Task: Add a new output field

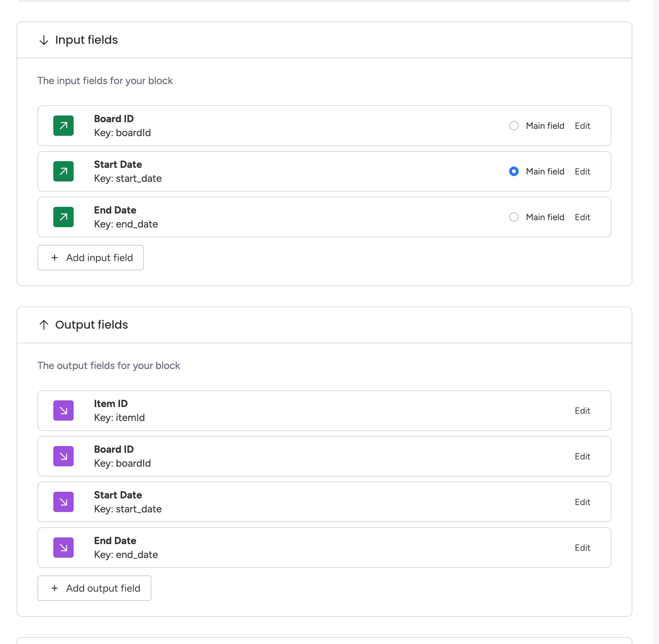Action: click(94, 588)
